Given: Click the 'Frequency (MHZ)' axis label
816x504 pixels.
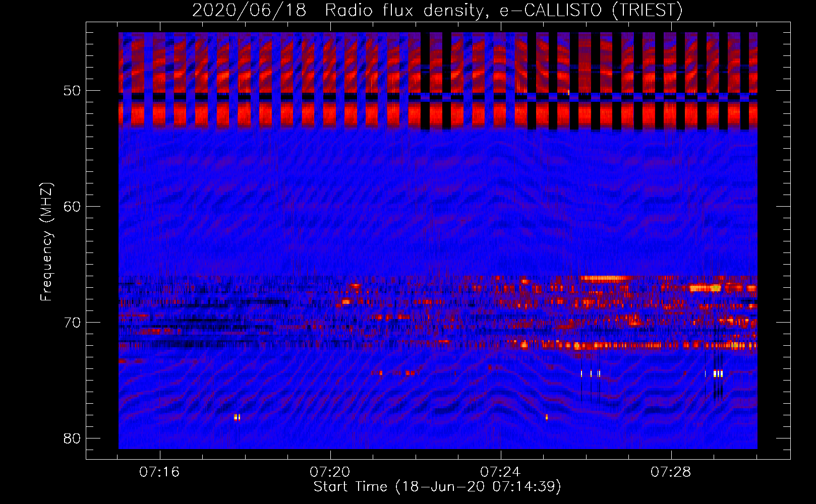Looking at the screenshot, I should pos(46,242).
